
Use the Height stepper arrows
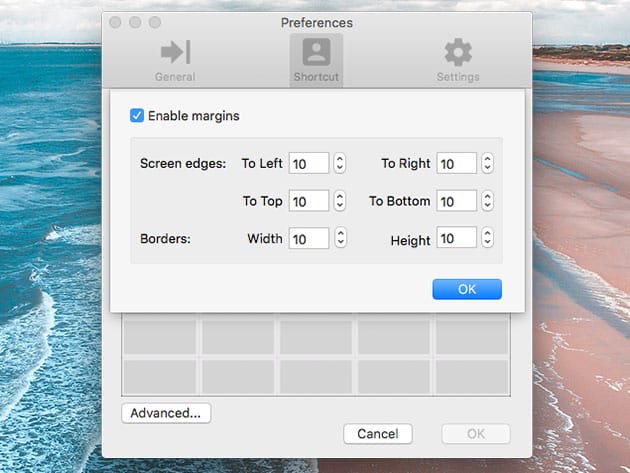pos(487,238)
